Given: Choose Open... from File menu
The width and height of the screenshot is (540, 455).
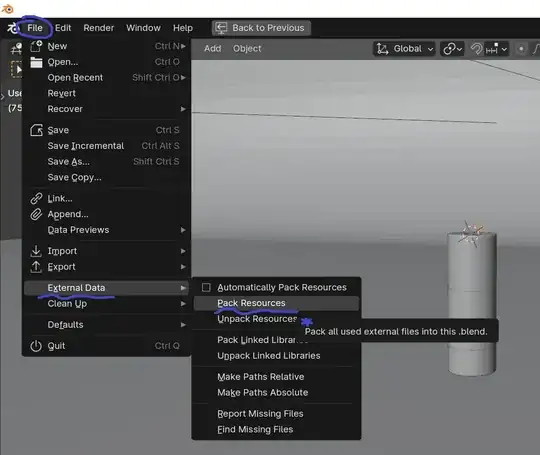Looking at the screenshot, I should click(x=107, y=62).
